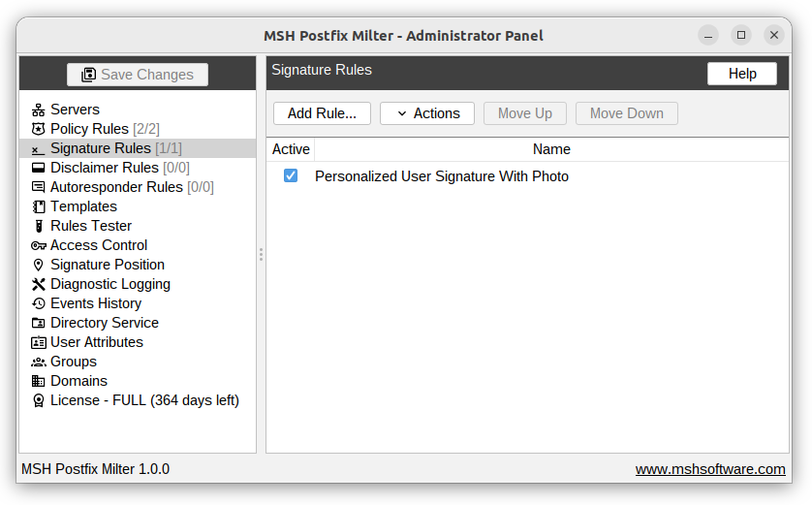Click the Rules Tester test-tube icon
Viewport: 812px width, 505px height.
(x=39, y=226)
